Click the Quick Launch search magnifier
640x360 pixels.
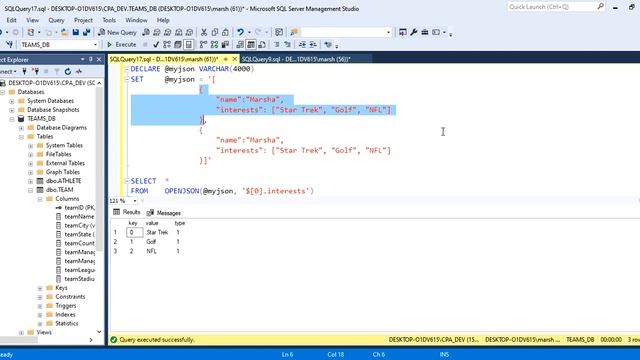600,7
